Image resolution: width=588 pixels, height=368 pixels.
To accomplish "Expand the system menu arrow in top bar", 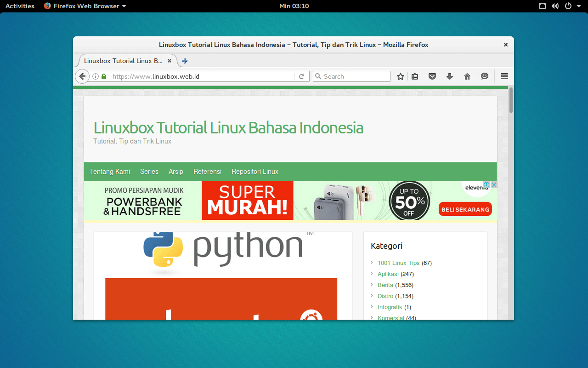I will pyautogui.click(x=579, y=6).
